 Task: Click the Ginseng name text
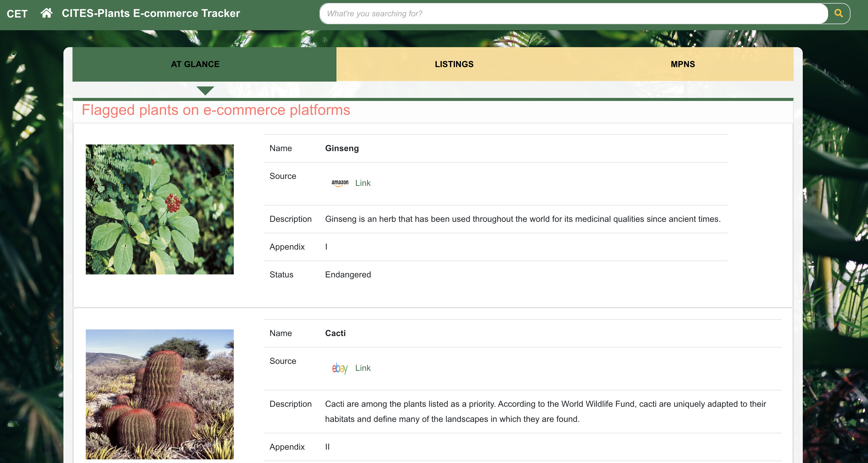[x=342, y=148]
